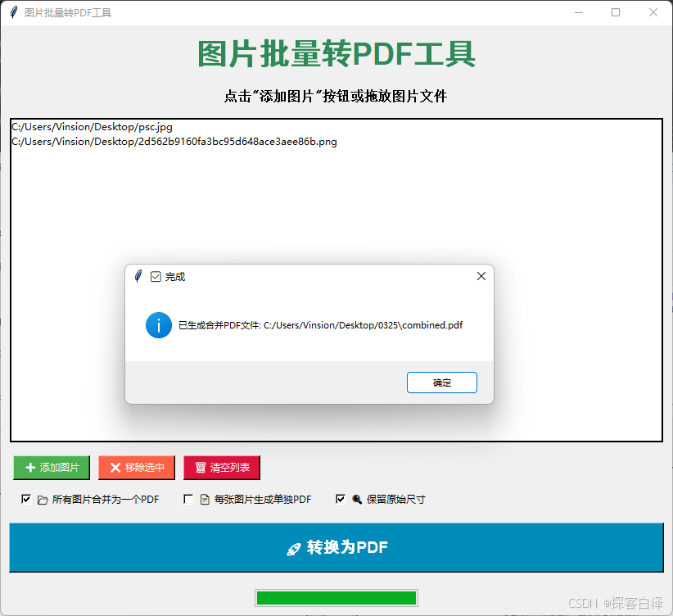This screenshot has width=673, height=616.
Task: Click the checkmark icon beside 完成 title
Action: click(156, 277)
